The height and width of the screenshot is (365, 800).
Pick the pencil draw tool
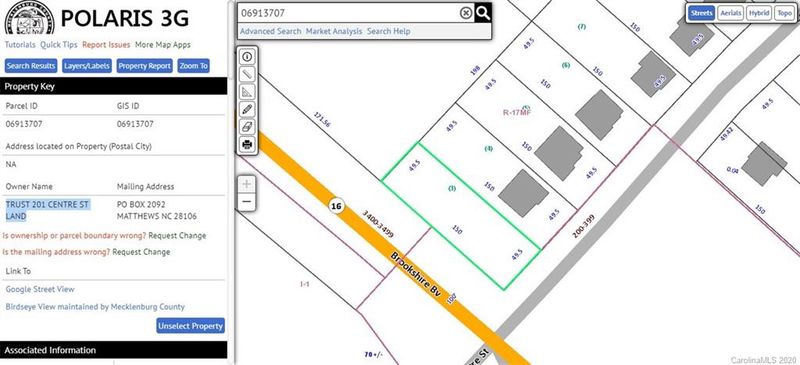click(247, 109)
